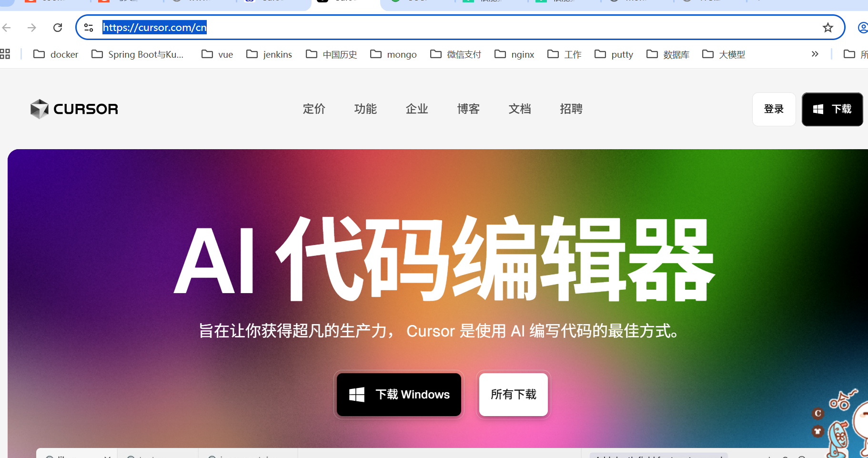Click the 所有下载 button

[514, 395]
